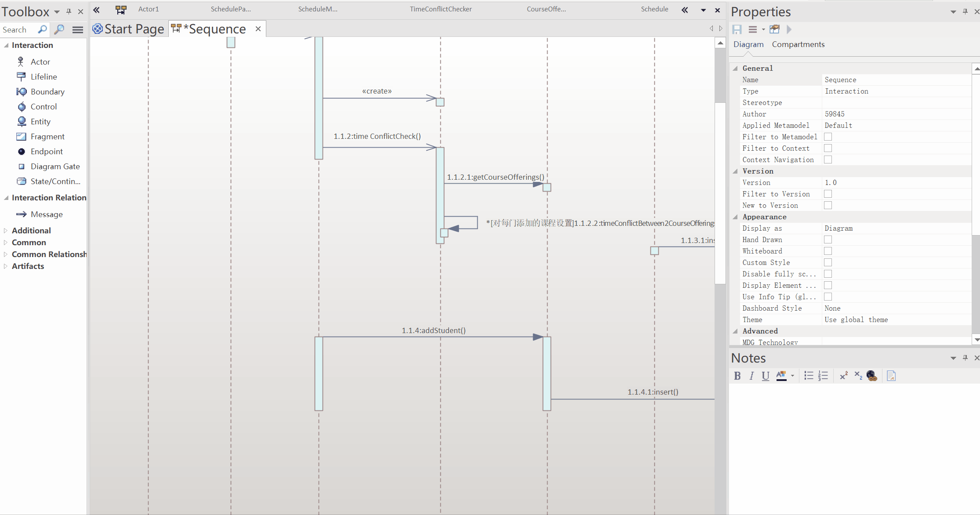The width and height of the screenshot is (980, 515).
Task: Select the Lifeline toolbox item
Action: [x=44, y=77]
